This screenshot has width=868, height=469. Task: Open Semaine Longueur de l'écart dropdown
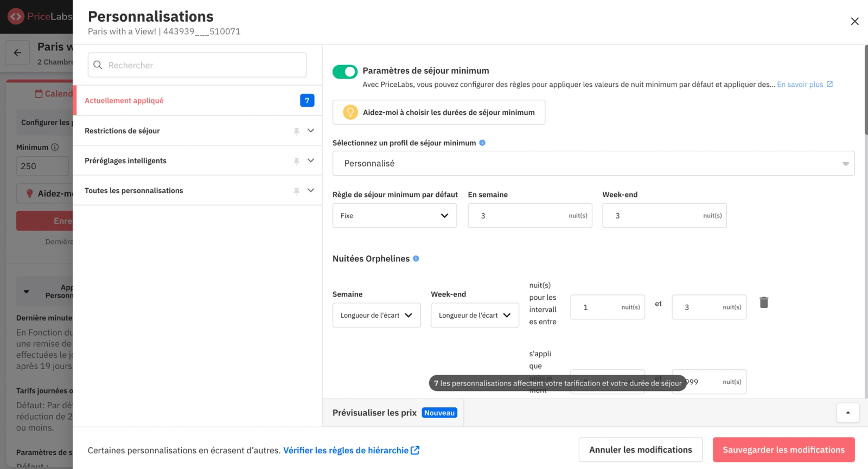click(376, 315)
